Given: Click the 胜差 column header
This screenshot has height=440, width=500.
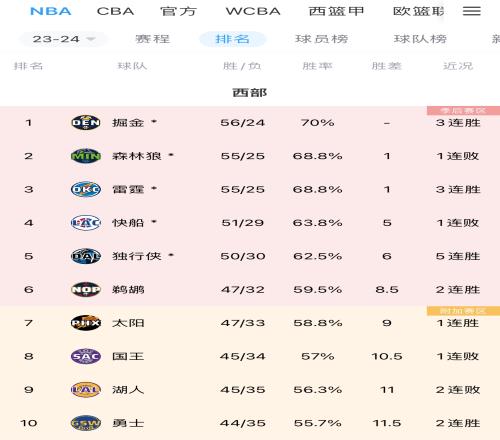Looking at the screenshot, I should [387, 66].
